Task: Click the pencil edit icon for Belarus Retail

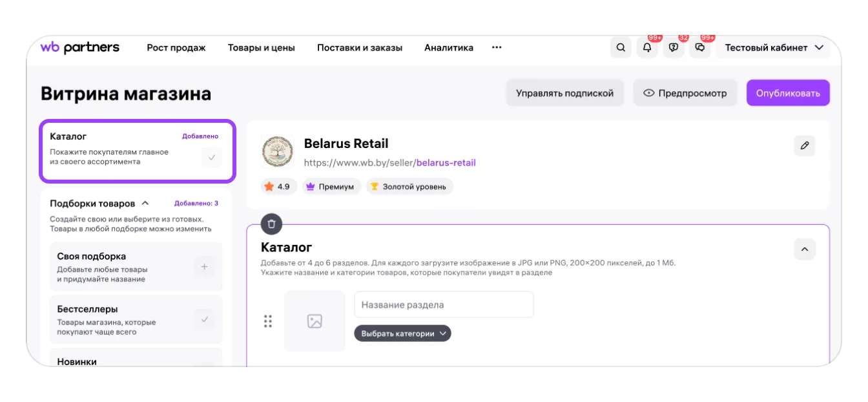Action: [x=804, y=146]
